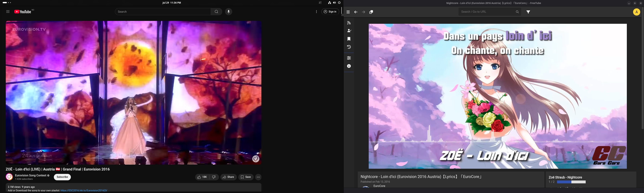Screen dimensions: 644x193
Task: Subscribe to Eurovision Song Contest
Action: pos(62,177)
